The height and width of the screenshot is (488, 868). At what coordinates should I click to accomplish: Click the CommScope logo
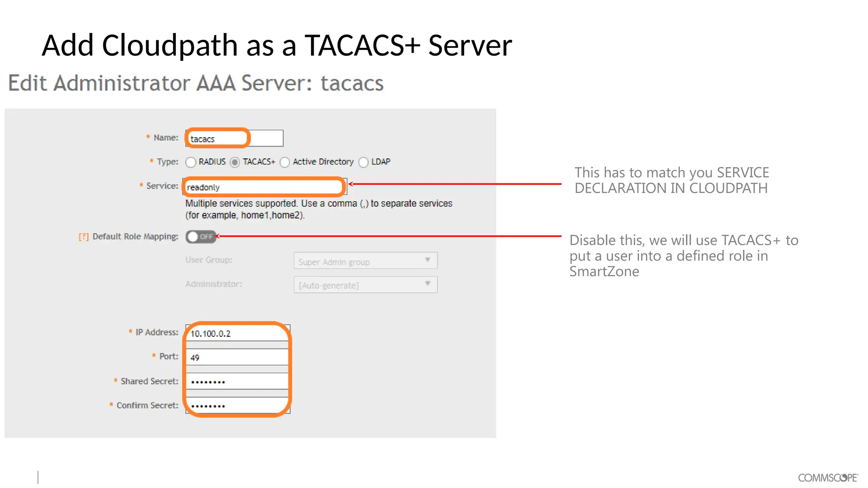[828, 478]
